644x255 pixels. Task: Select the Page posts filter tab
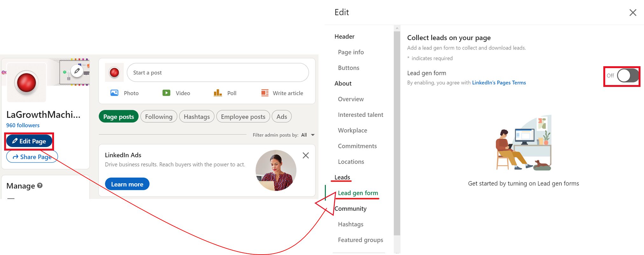point(119,117)
